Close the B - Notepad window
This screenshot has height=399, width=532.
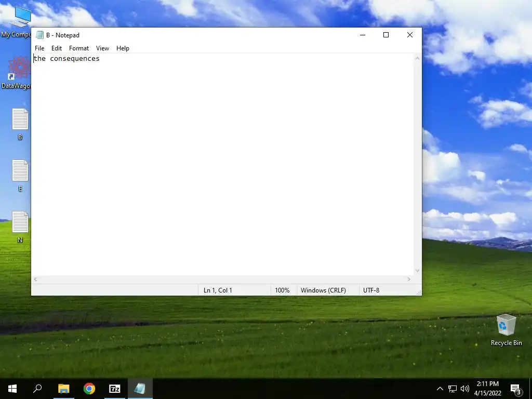(x=410, y=35)
